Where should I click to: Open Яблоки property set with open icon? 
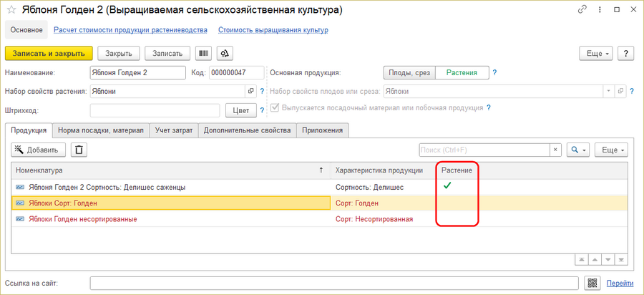pyautogui.click(x=620, y=91)
